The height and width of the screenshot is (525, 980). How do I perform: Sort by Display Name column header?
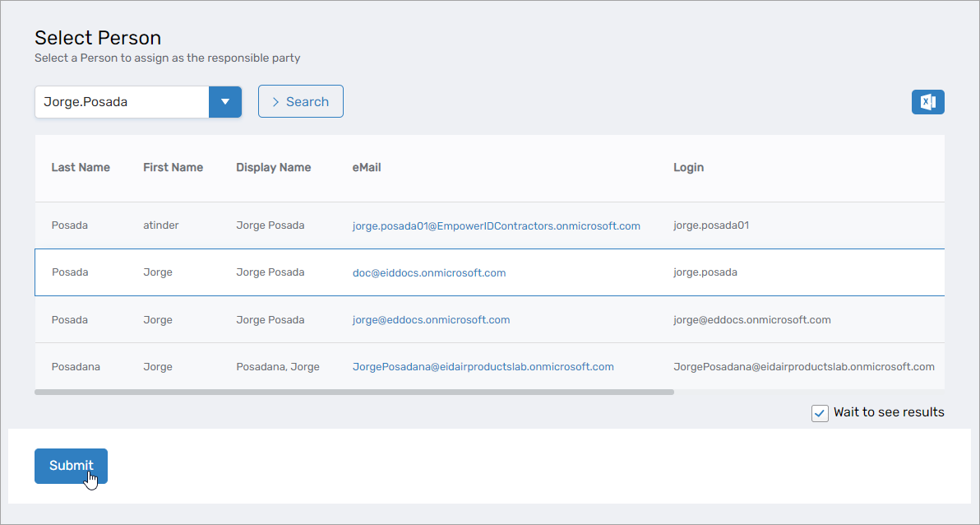[273, 167]
